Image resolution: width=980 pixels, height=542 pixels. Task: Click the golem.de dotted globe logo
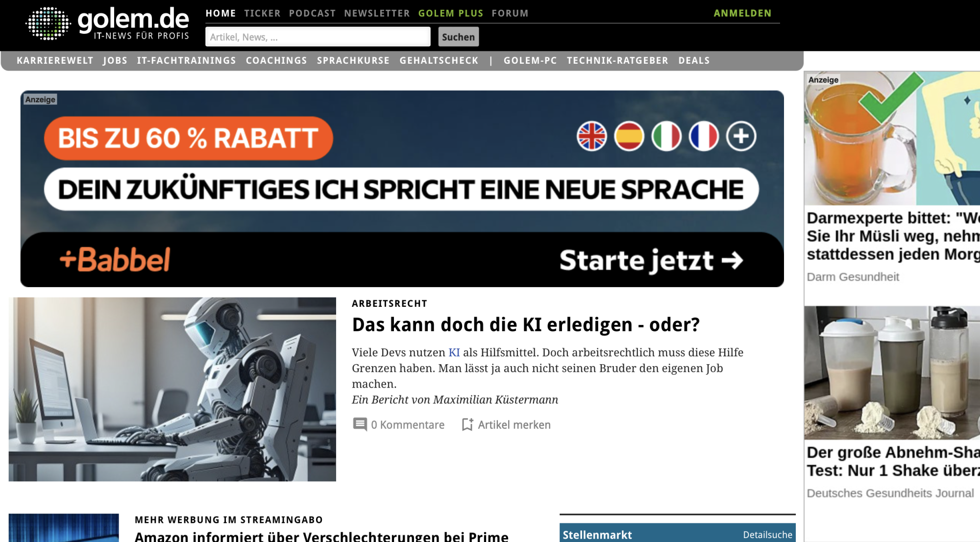(x=48, y=23)
